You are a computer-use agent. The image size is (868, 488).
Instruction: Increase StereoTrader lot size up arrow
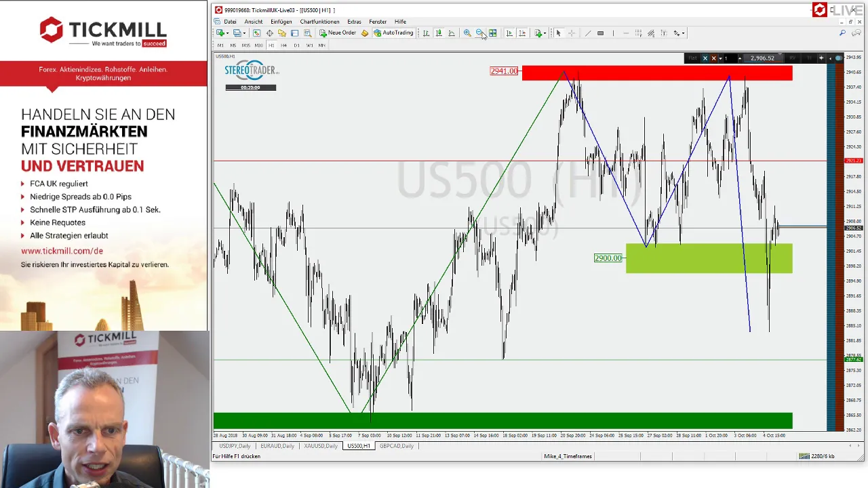[x=740, y=58]
